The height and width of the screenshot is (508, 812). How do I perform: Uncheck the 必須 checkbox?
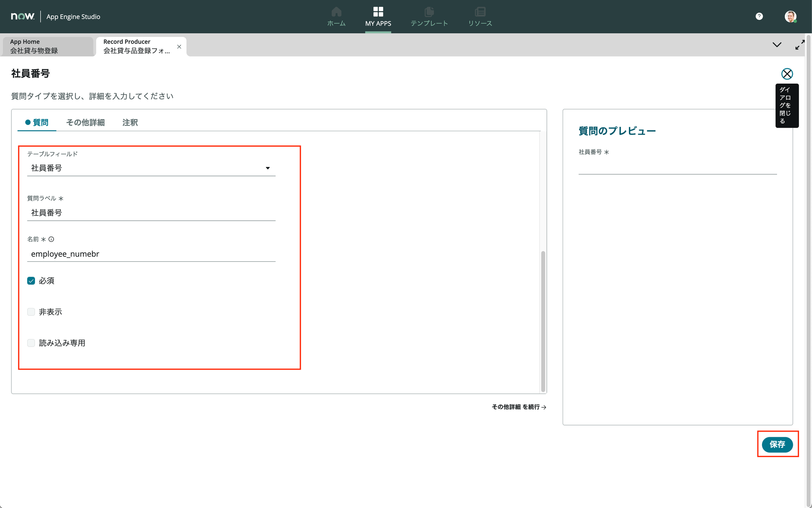tap(31, 281)
